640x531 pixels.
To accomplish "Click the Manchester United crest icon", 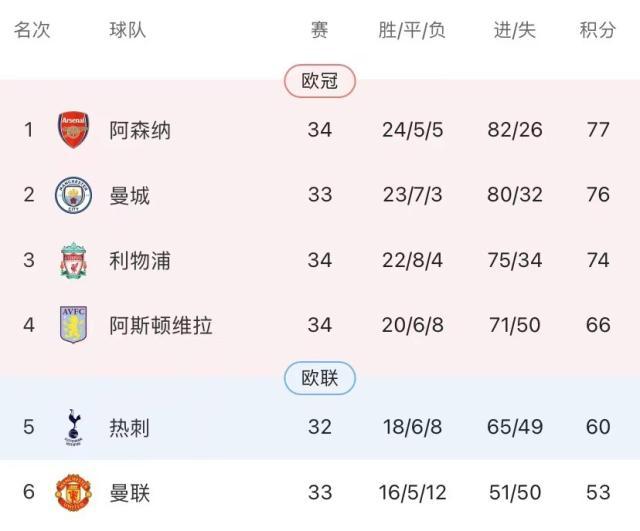I will (x=73, y=492).
